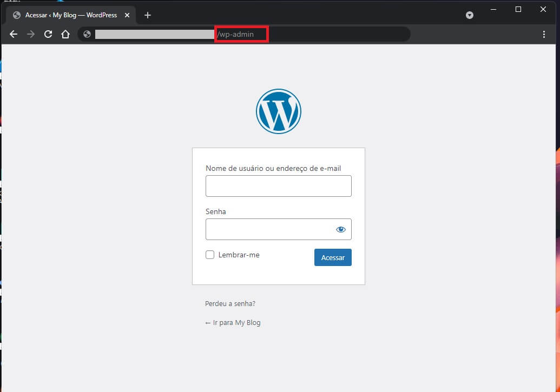Focus the Senha password field
Screen dimensions: 560x392
279,229
